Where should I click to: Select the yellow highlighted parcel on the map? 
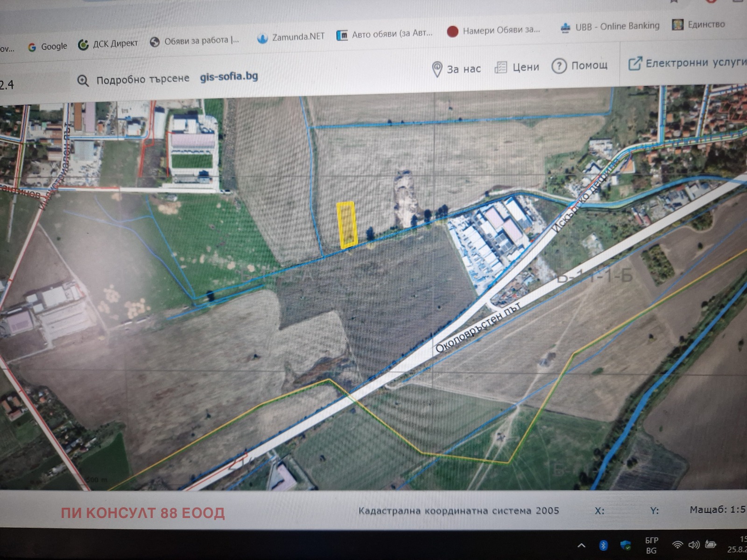tap(347, 224)
